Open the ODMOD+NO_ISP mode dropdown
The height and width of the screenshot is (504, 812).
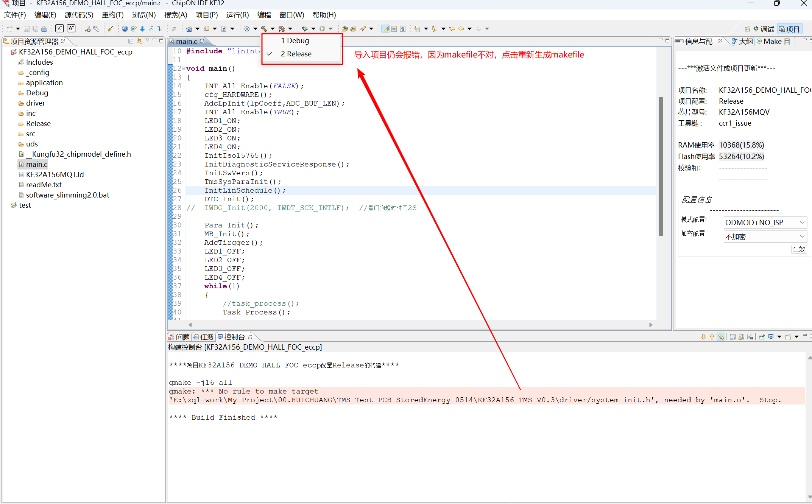(765, 222)
